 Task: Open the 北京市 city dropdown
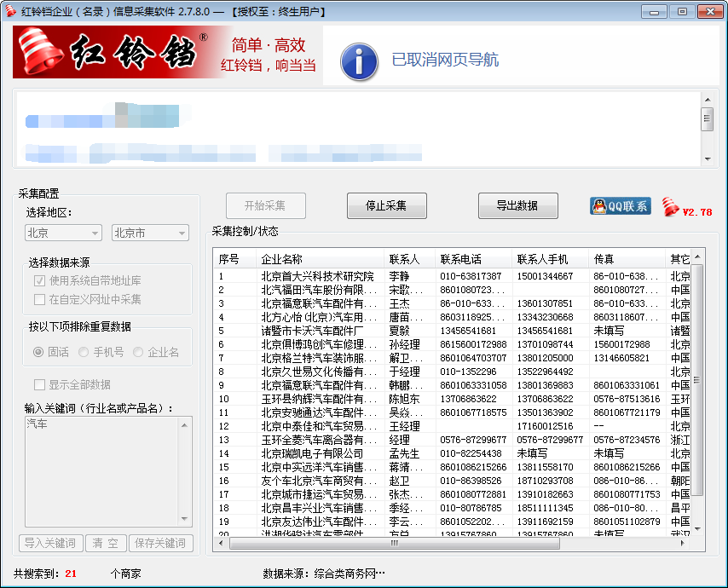point(150,233)
